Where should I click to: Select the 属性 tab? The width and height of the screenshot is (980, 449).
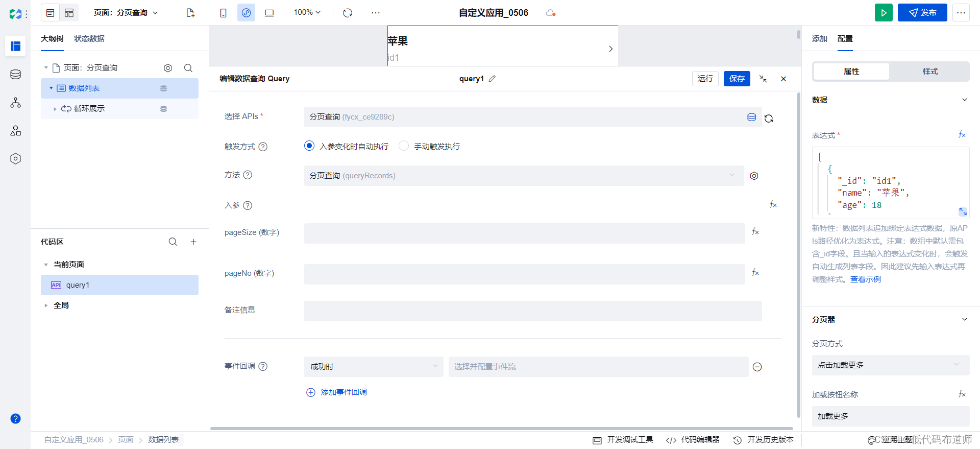point(851,72)
